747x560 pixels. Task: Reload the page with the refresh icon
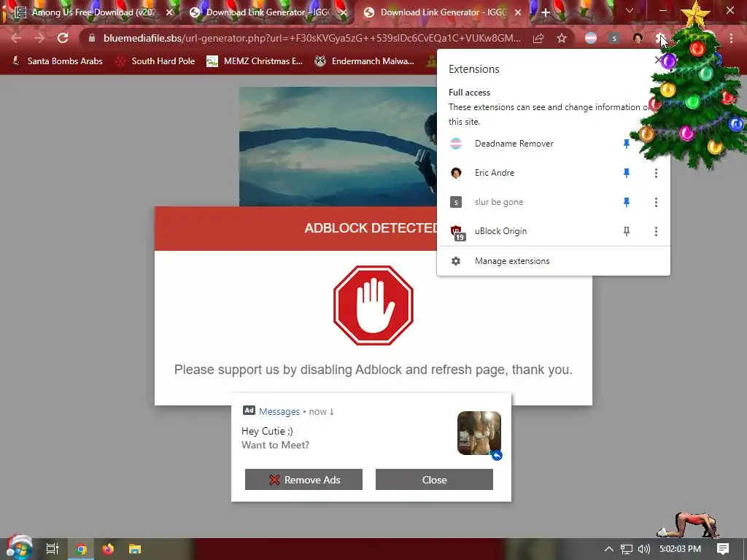[x=63, y=38]
